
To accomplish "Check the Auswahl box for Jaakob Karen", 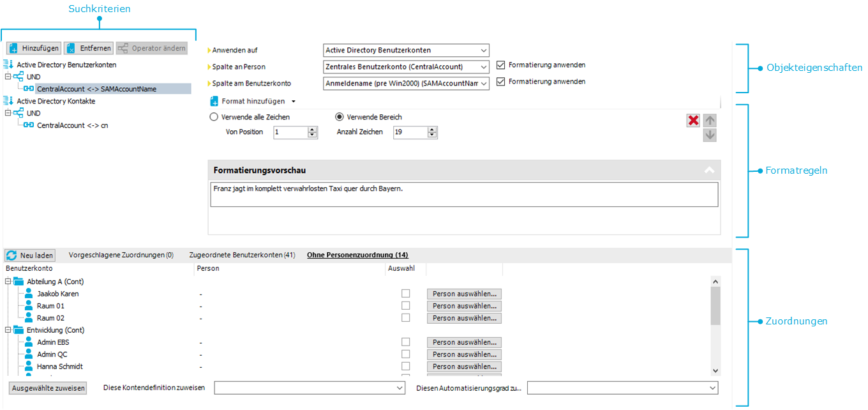I will (x=406, y=294).
